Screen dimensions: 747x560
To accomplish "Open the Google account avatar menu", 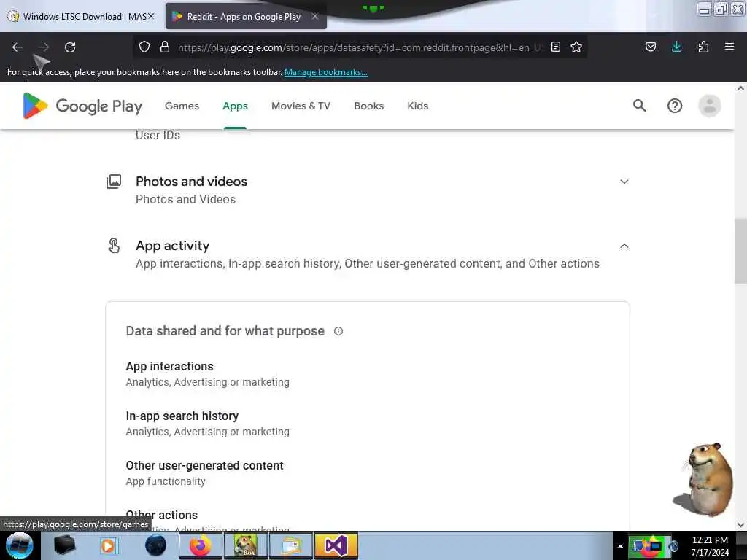I will coord(709,106).
